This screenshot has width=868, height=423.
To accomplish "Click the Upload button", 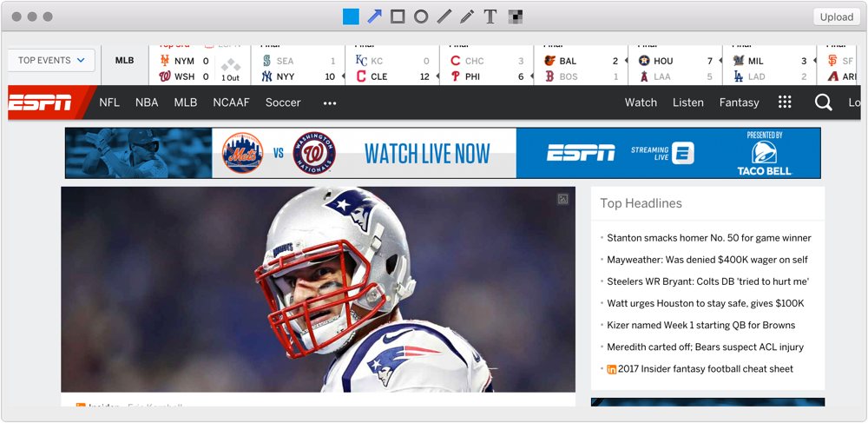I will pyautogui.click(x=837, y=17).
